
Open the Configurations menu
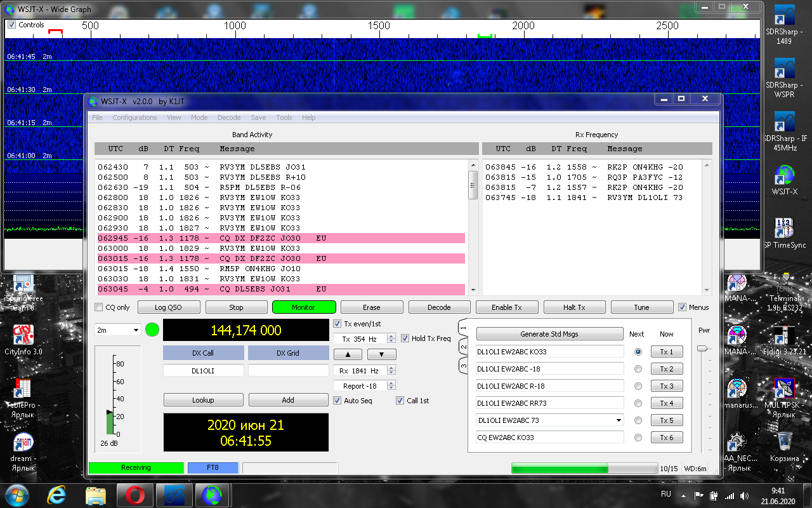[134, 117]
